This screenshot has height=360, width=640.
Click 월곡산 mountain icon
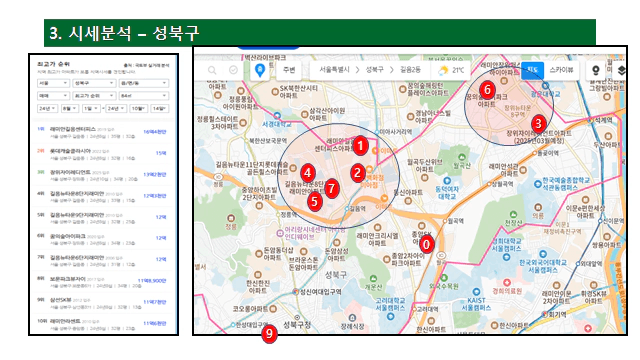(x=462, y=157)
